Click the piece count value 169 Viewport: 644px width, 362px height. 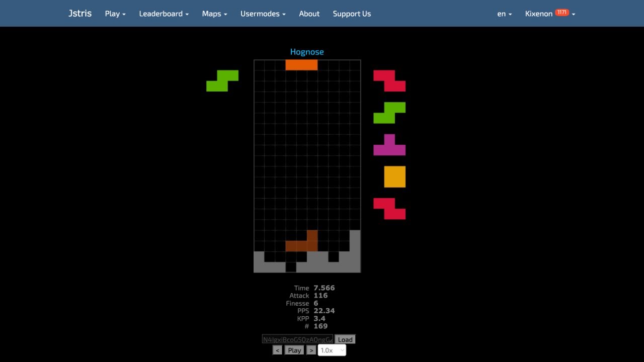[320, 326]
